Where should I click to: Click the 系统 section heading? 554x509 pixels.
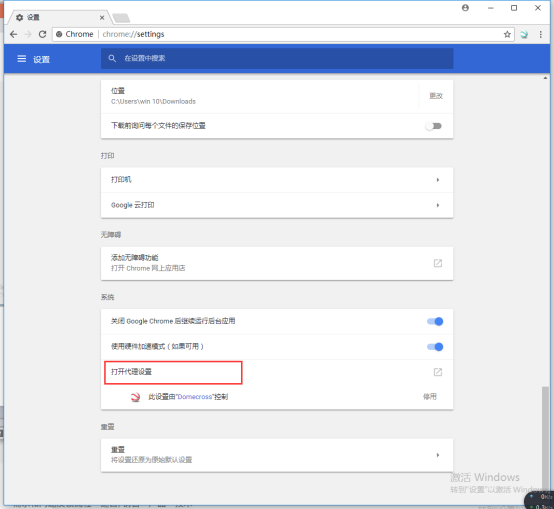(x=107, y=297)
